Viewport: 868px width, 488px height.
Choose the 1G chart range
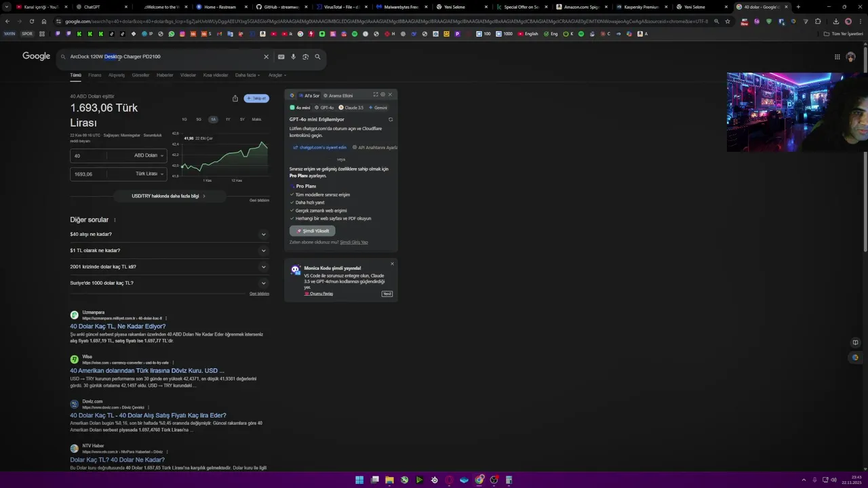point(184,119)
